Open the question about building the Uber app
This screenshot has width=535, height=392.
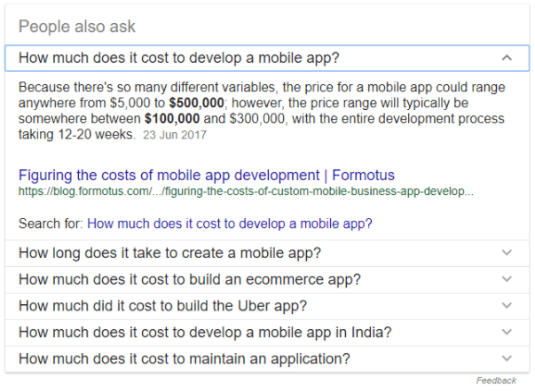click(x=162, y=306)
